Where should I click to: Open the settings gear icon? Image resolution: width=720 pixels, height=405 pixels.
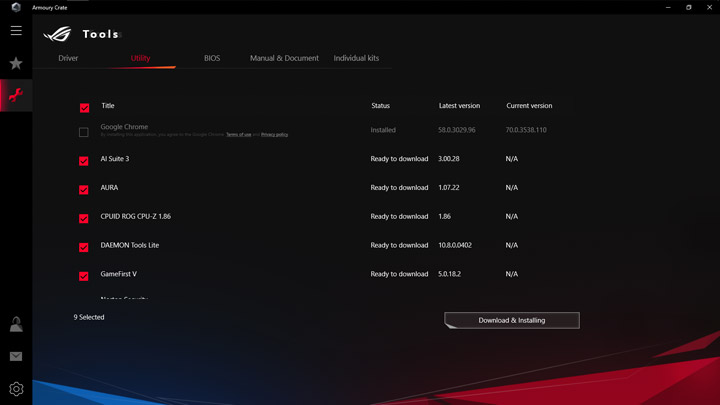[x=16, y=389]
